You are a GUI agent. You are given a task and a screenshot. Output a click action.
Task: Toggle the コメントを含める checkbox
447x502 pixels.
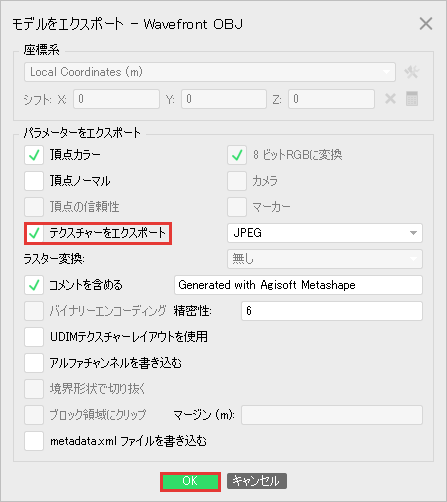34,285
